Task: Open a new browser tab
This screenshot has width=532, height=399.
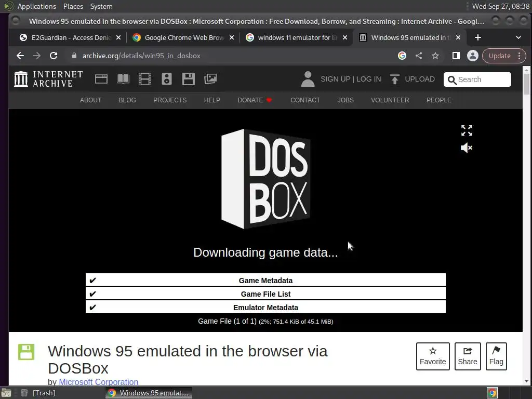Action: (x=478, y=37)
